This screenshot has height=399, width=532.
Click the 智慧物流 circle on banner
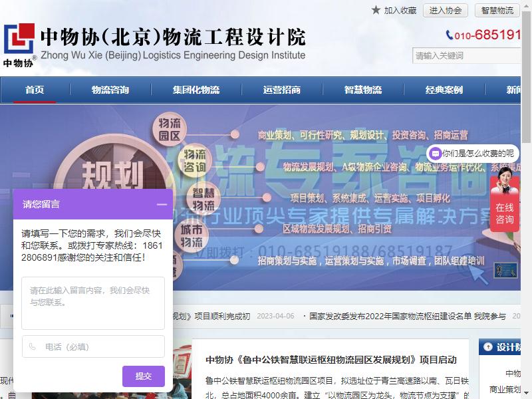pos(203,199)
